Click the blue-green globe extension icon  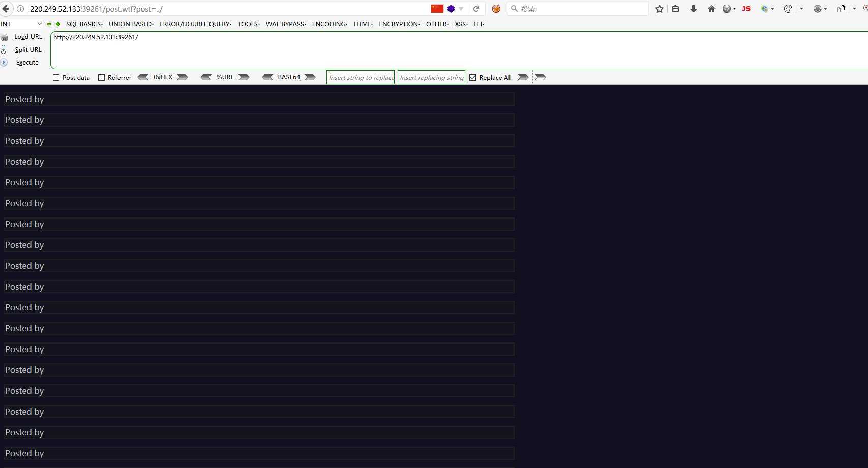coord(765,9)
